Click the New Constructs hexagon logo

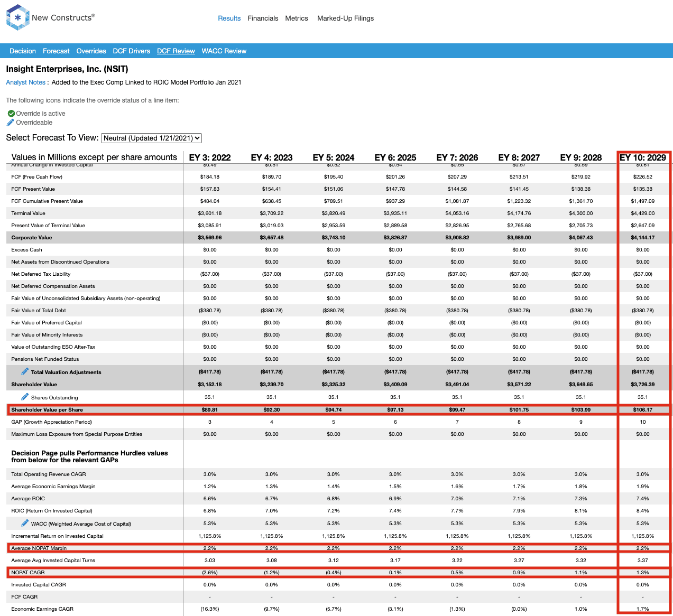(x=17, y=17)
